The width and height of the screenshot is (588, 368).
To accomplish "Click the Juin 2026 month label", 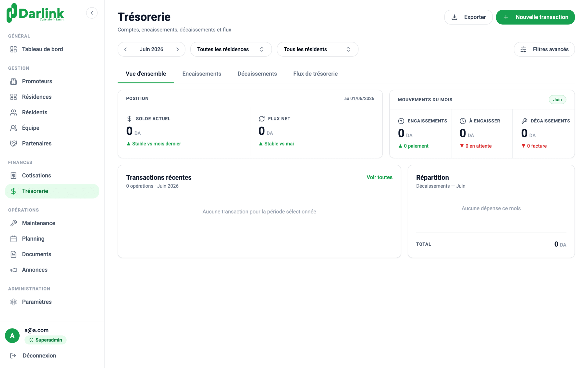I will 151,49.
